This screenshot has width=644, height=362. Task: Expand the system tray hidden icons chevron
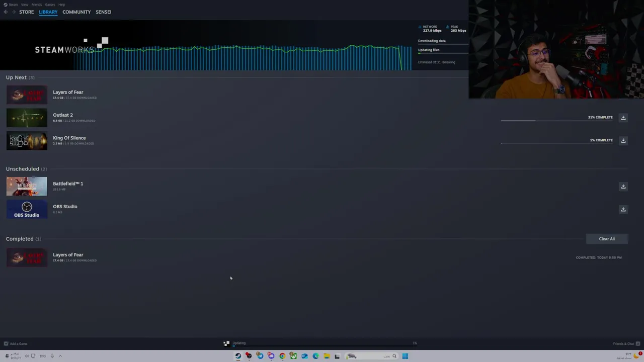click(x=60, y=356)
